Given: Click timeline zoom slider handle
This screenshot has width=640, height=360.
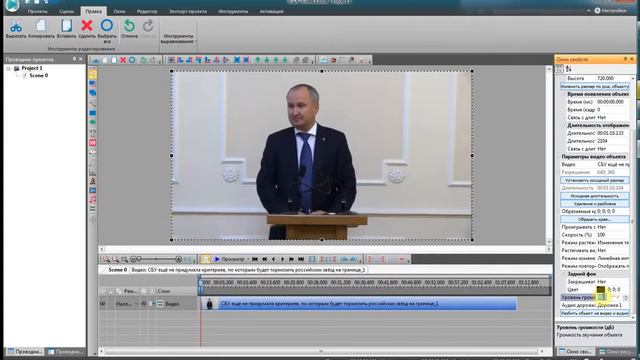Looking at the screenshot, I should coord(139,259).
